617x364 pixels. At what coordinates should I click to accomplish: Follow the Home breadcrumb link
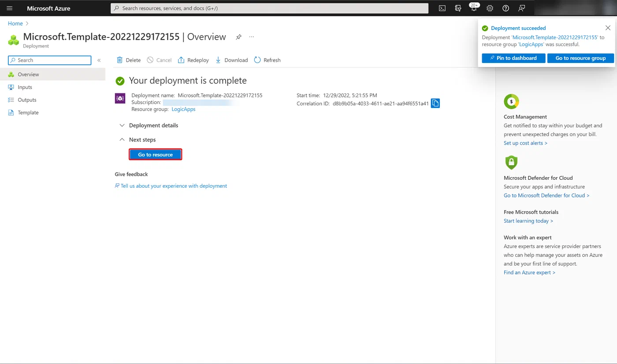tap(15, 24)
